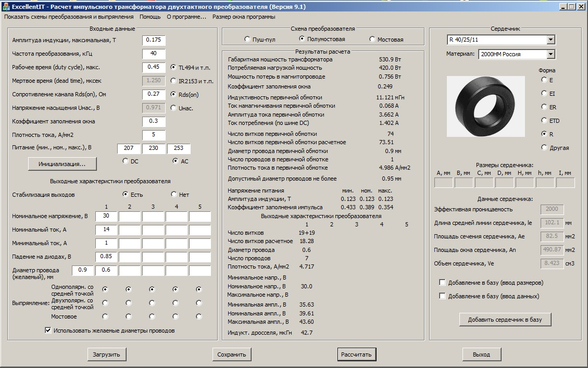Select the ETD core shape option
Screen dimensions: 588x368
pos(545,121)
